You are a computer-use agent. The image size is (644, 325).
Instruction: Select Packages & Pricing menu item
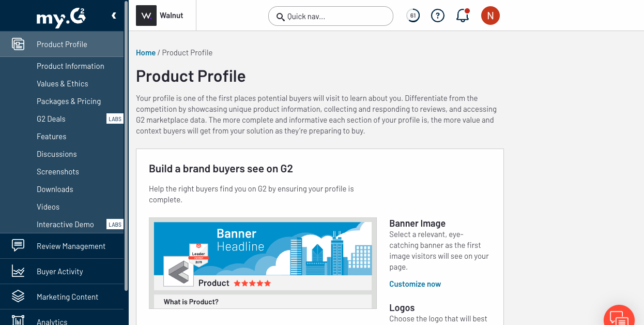(x=69, y=101)
